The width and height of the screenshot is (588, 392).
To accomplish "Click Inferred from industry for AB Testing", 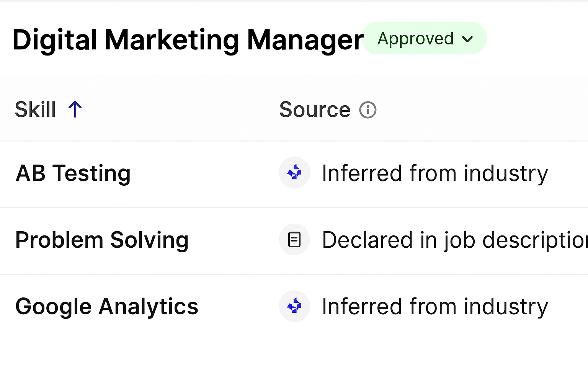I will pos(435,173).
